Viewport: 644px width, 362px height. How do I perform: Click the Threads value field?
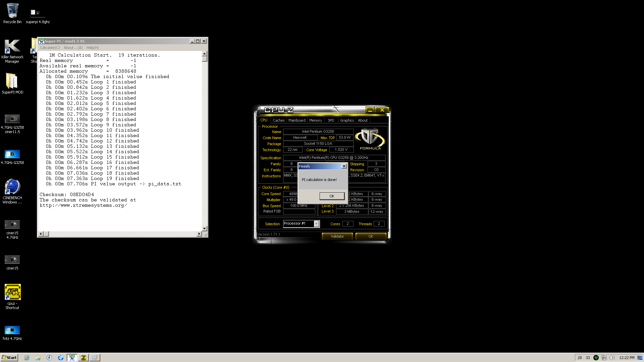(379, 224)
